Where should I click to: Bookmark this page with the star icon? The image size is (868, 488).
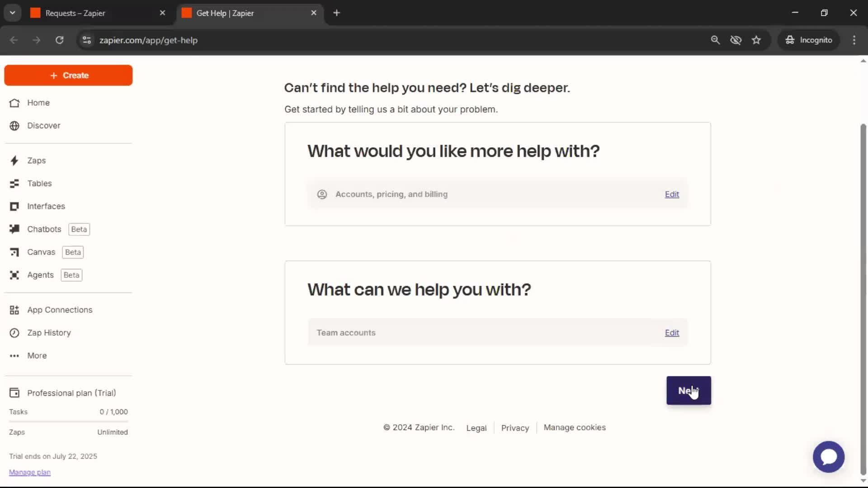[756, 40]
